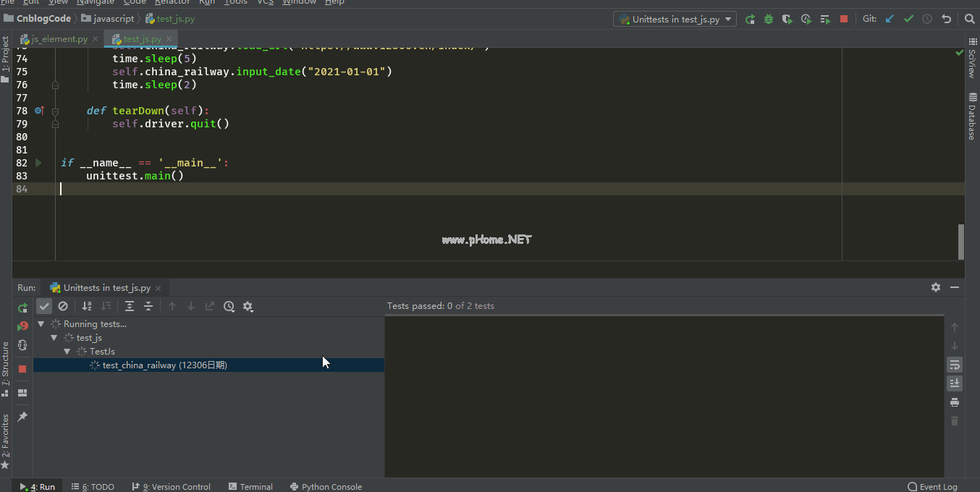
Task: Rerun failed tests in the Run panel
Action: 22,326
